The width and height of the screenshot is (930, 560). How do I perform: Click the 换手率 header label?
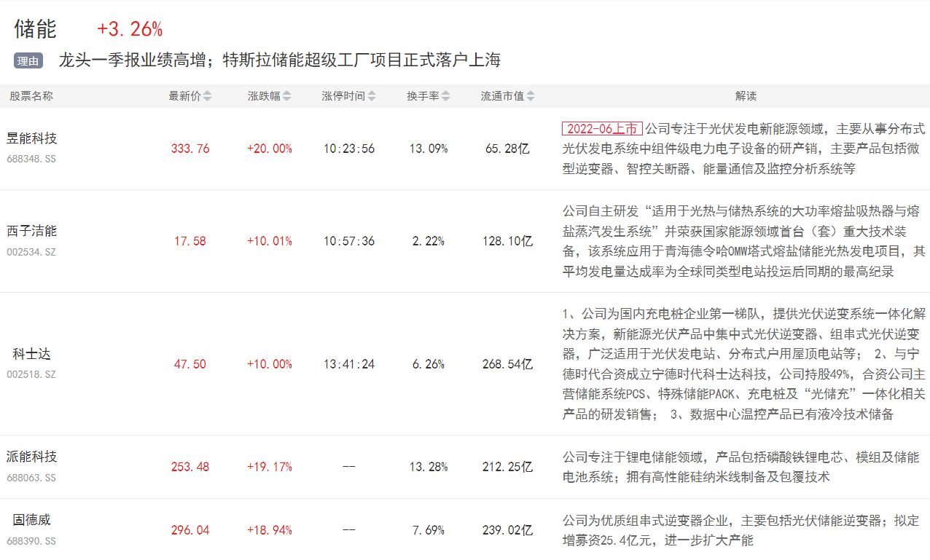pyautogui.click(x=423, y=96)
